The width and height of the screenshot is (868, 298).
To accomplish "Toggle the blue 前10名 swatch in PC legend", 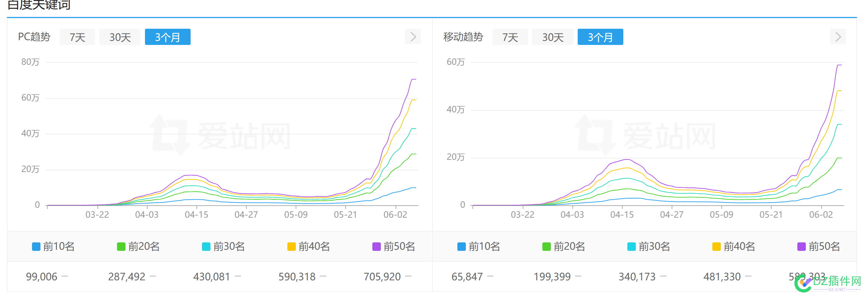I will tap(36, 246).
